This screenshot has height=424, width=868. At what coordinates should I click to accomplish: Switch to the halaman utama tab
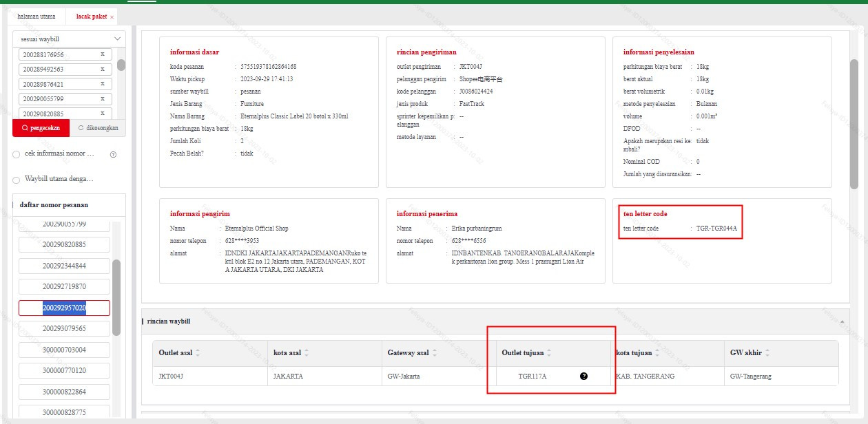(37, 16)
